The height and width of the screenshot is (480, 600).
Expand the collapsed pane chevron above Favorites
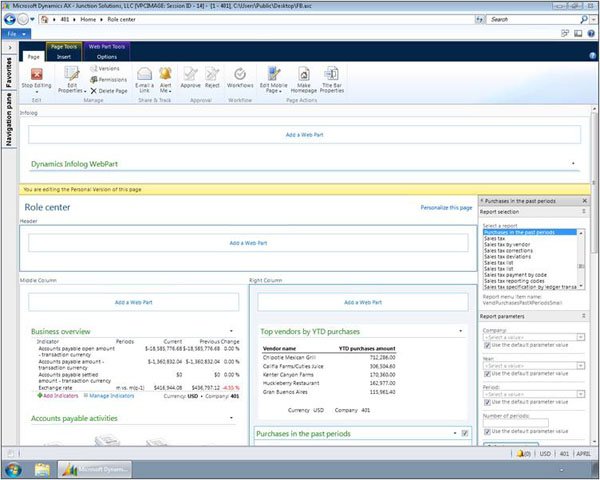[10, 47]
